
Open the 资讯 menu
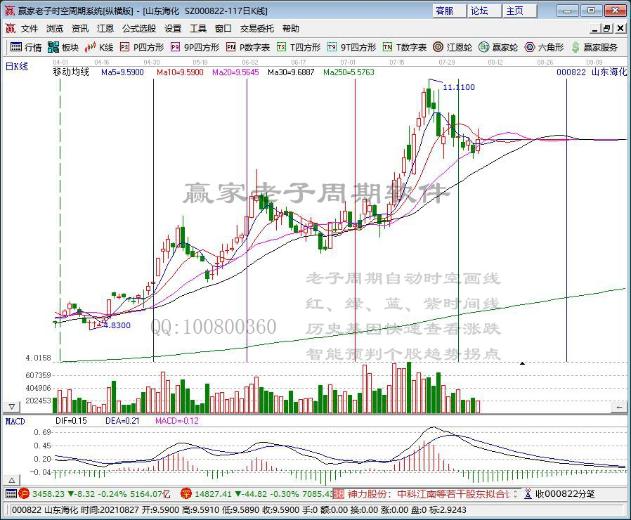point(80,29)
